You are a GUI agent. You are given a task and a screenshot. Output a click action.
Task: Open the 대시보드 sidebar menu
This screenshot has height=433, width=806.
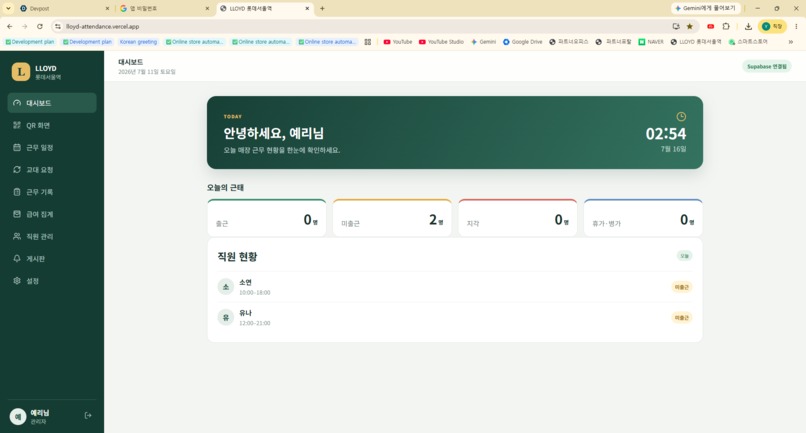tap(52, 103)
